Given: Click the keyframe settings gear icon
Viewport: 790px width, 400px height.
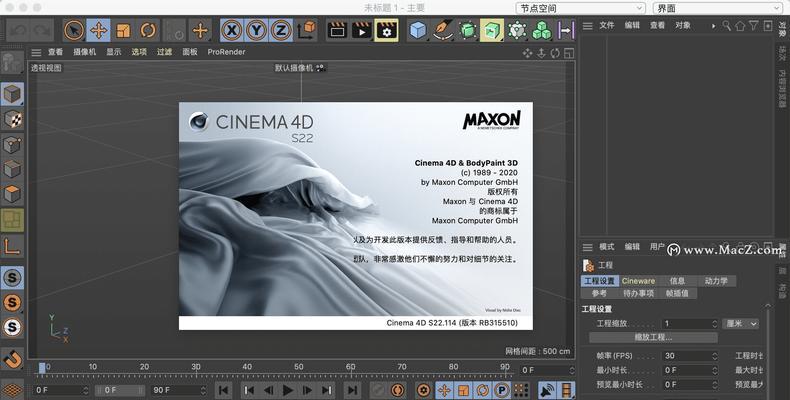Looking at the screenshot, I should [x=424, y=390].
